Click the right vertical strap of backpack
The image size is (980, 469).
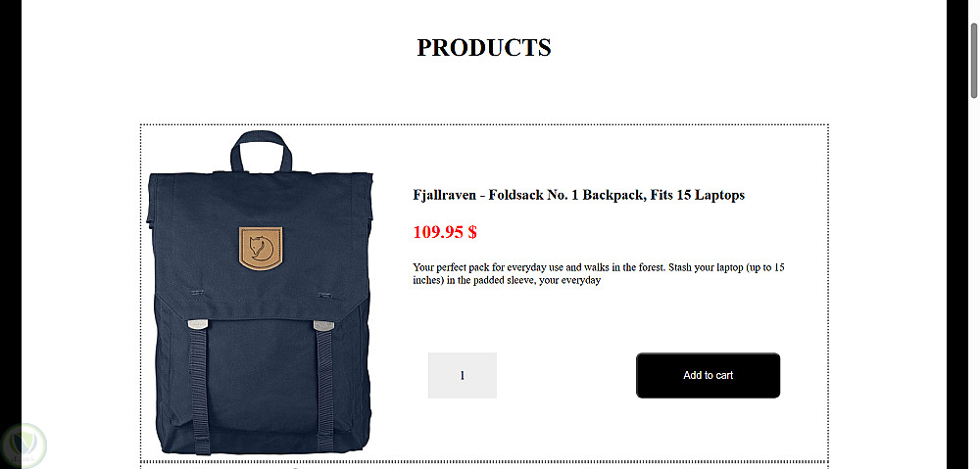[325, 386]
